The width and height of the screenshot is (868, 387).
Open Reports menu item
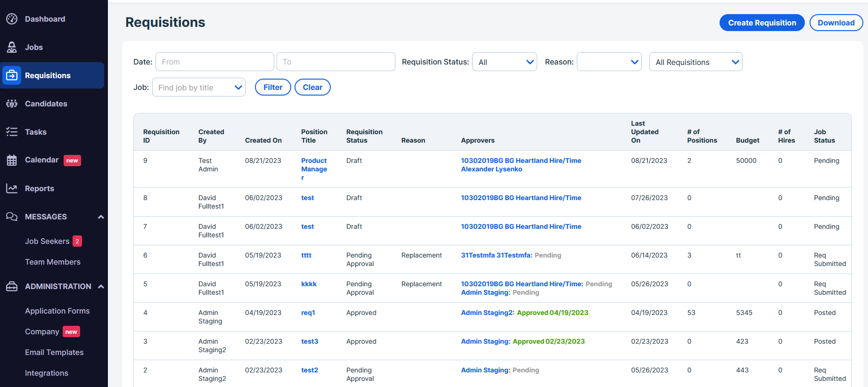(40, 188)
